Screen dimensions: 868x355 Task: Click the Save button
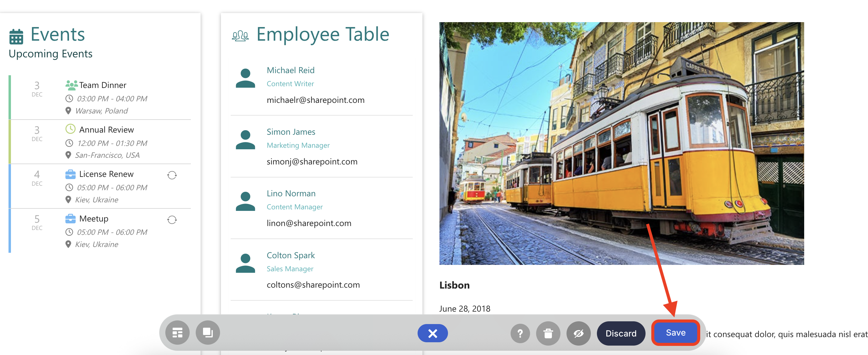coord(675,333)
